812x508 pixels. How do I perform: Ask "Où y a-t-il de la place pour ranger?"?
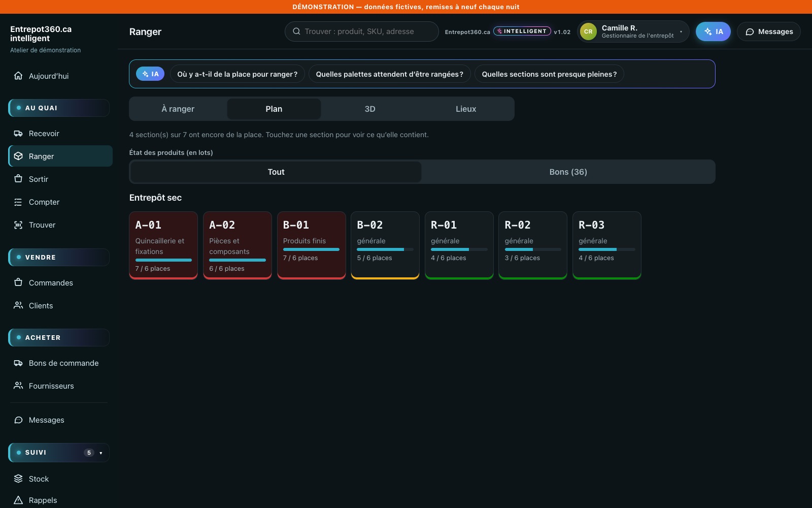[238, 74]
